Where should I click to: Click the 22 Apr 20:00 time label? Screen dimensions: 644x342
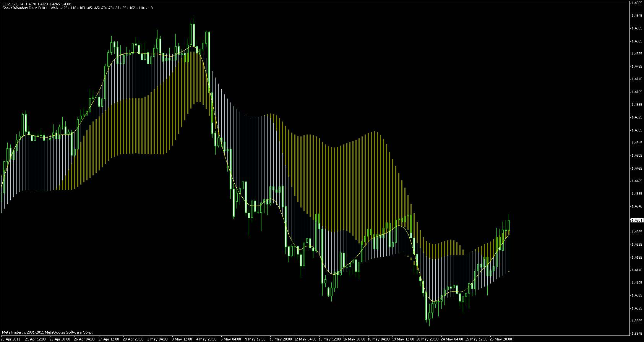coord(59,339)
